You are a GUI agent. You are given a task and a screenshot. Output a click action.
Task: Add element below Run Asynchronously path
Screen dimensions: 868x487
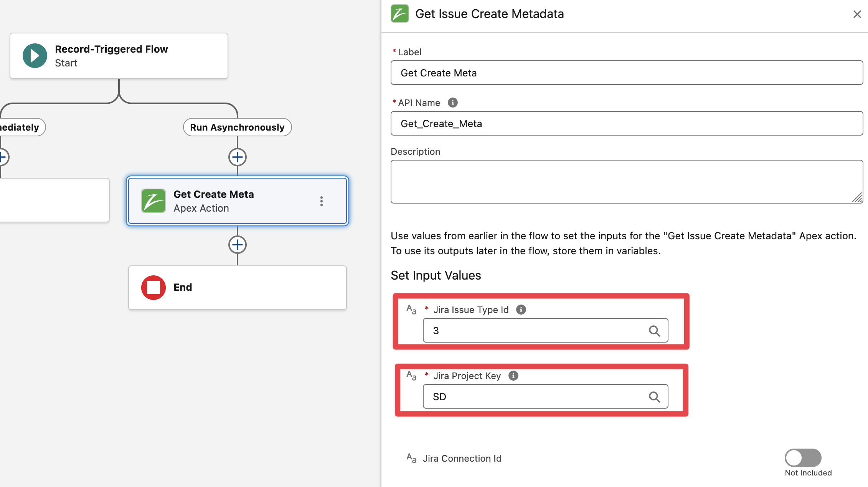point(238,157)
